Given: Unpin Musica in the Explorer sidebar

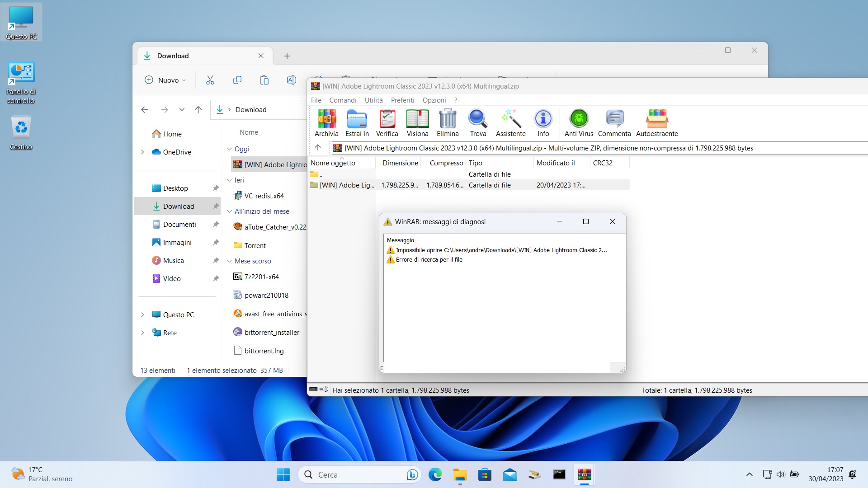Looking at the screenshot, I should pos(216,260).
